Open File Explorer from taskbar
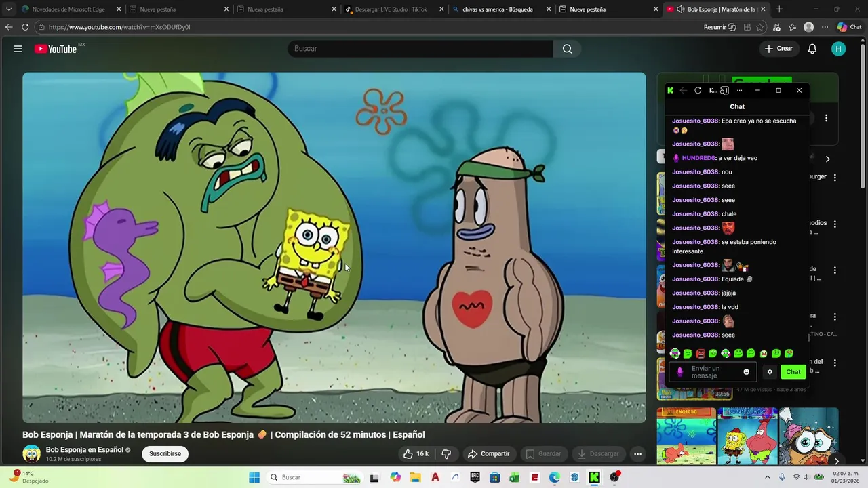Viewport: 868px width, 488px height. 415,477
